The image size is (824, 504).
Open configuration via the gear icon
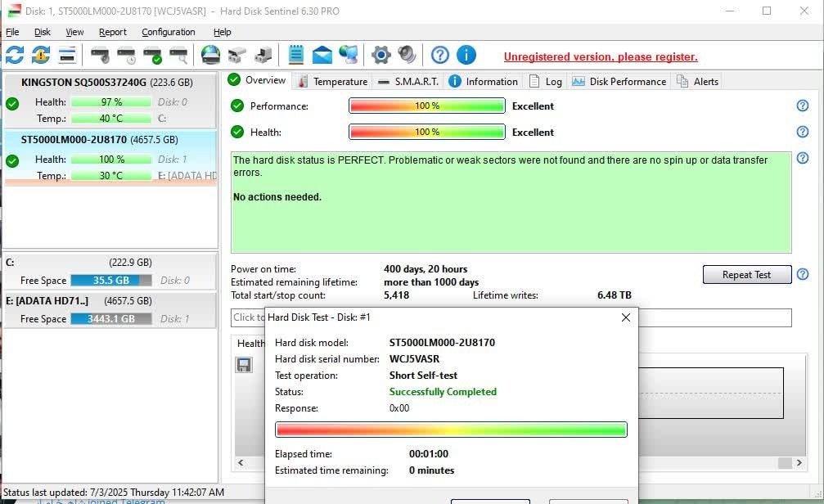pos(381,55)
